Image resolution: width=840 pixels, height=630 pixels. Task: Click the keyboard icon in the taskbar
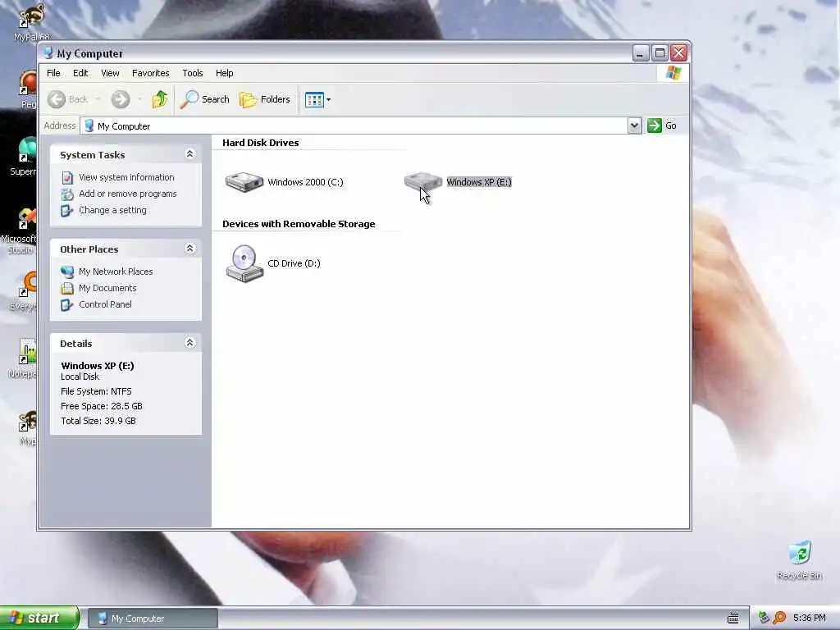[x=733, y=619]
